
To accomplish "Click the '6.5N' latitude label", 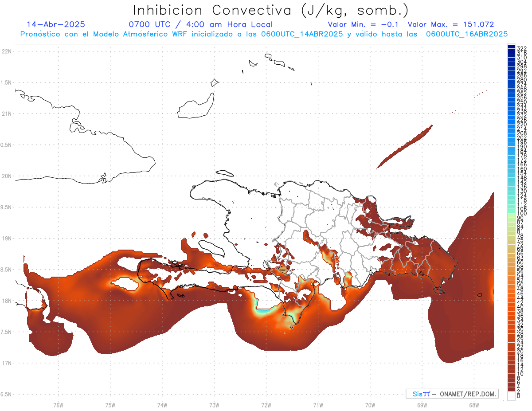I will 7,394.
